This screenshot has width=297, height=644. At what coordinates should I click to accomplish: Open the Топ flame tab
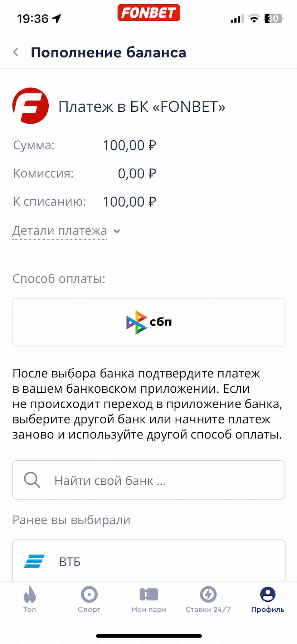[x=30, y=599]
